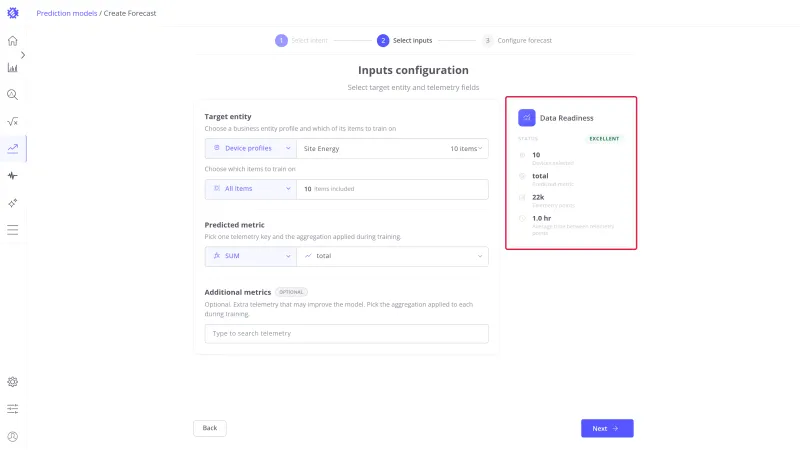
Task: Click the EXCELLENT status badge
Action: [x=604, y=139]
